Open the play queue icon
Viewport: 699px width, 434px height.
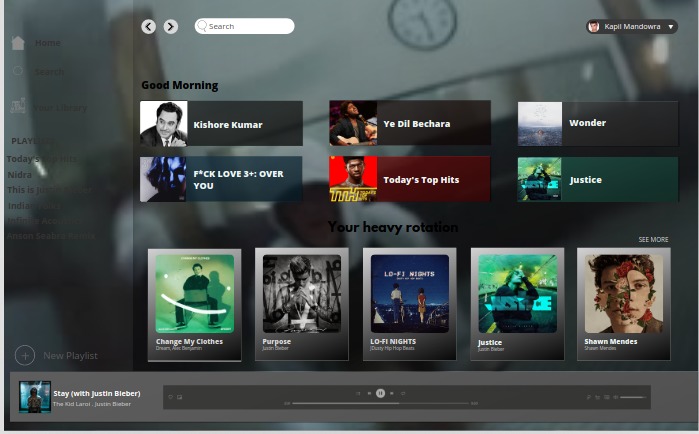[x=597, y=397]
